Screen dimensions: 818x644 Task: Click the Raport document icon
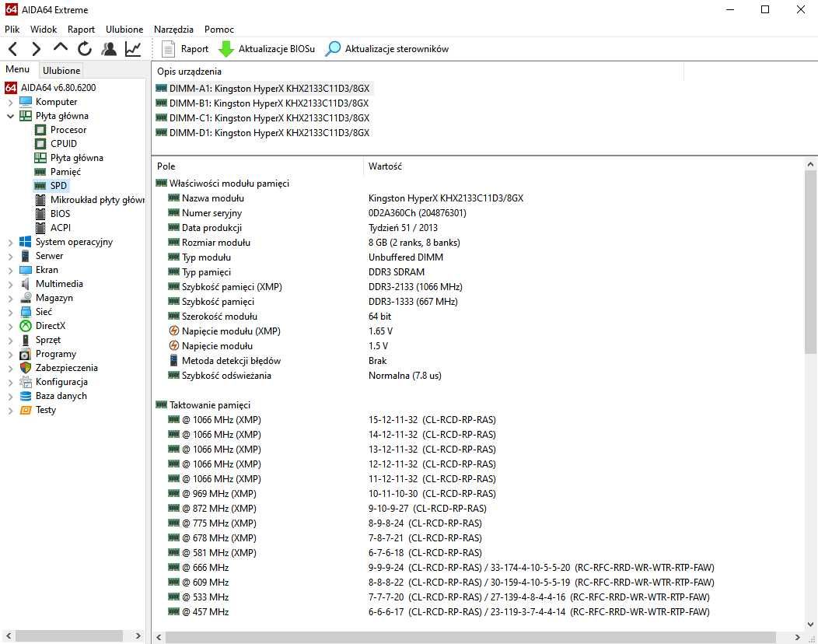(168, 49)
